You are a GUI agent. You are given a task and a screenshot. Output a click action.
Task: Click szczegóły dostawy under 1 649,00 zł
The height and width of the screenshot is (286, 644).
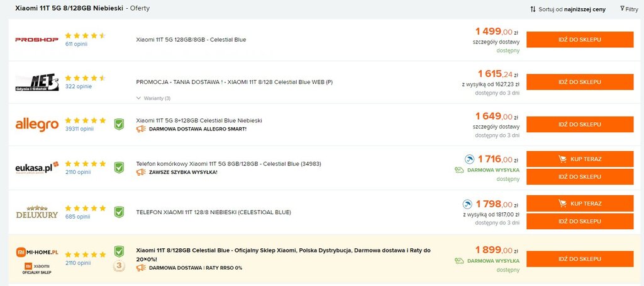496,127
